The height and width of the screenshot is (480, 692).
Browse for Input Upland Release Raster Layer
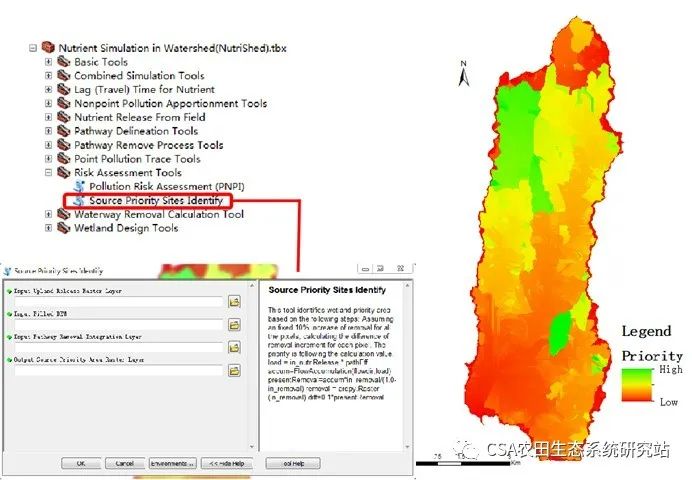[x=235, y=301]
